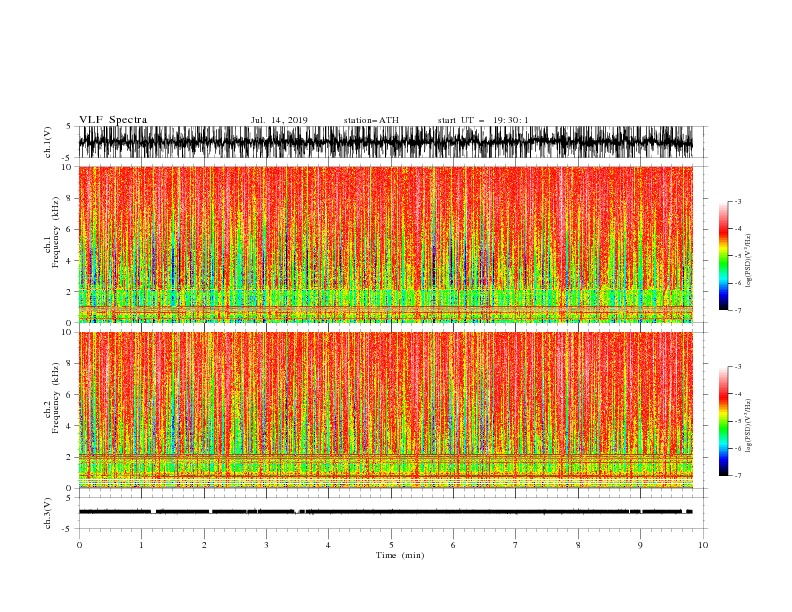Image resolution: width=792 pixels, height=612 pixels.
Task: Click the "4" kHz tick on ch.2 frequency axis
Action: 69,426
